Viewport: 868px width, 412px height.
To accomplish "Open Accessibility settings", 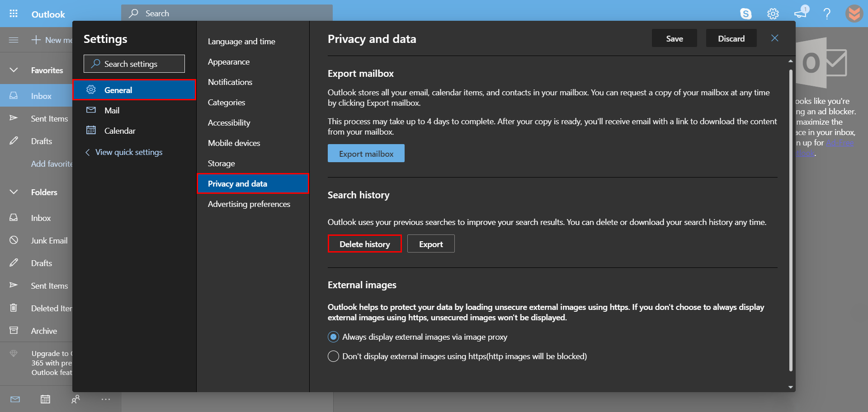I will [253, 123].
